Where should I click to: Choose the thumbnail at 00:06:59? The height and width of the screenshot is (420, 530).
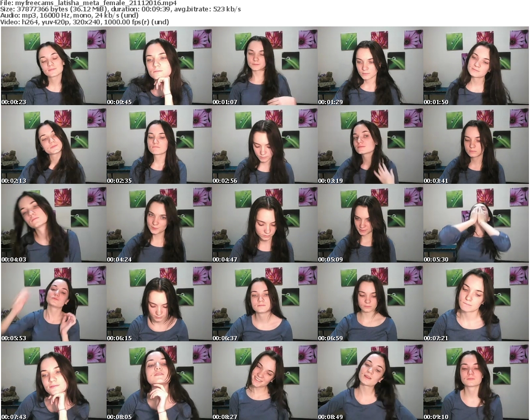click(371, 302)
